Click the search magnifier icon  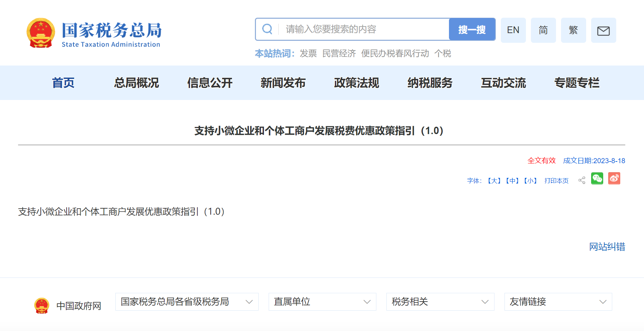[x=267, y=29]
